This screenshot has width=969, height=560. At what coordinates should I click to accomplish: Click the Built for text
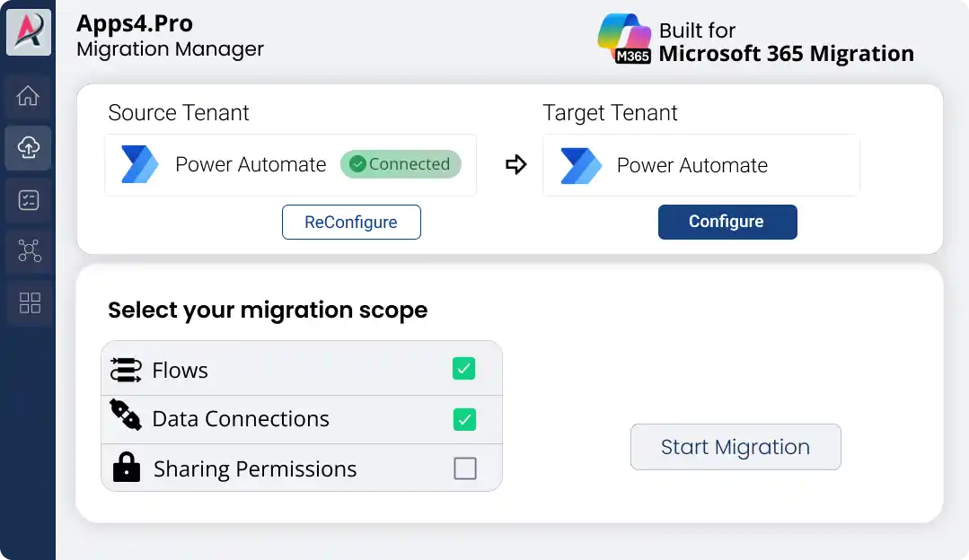[x=697, y=31]
